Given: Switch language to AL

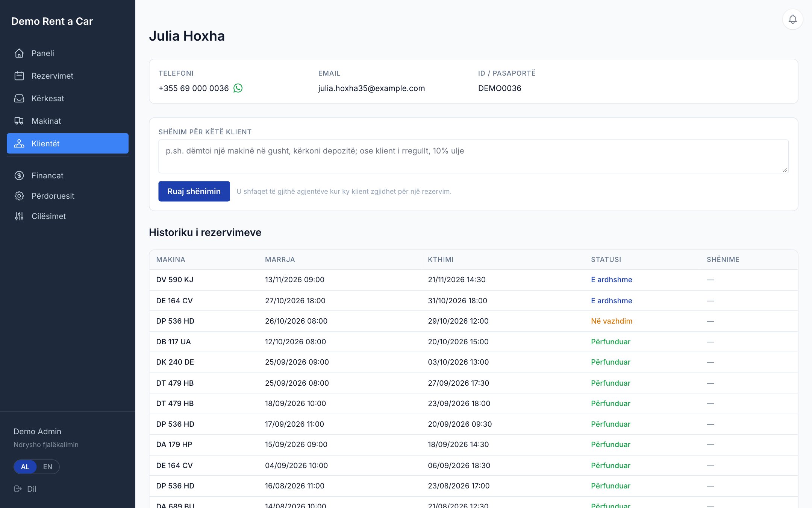Looking at the screenshot, I should tap(25, 467).
